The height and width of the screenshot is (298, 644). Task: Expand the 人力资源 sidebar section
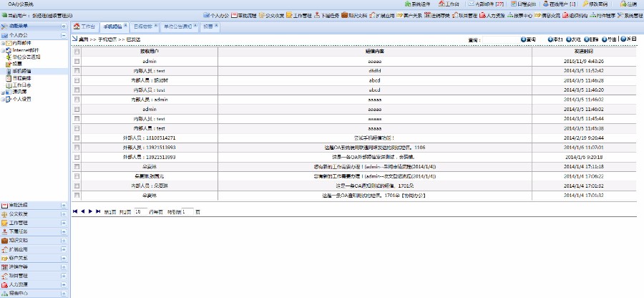click(64, 284)
